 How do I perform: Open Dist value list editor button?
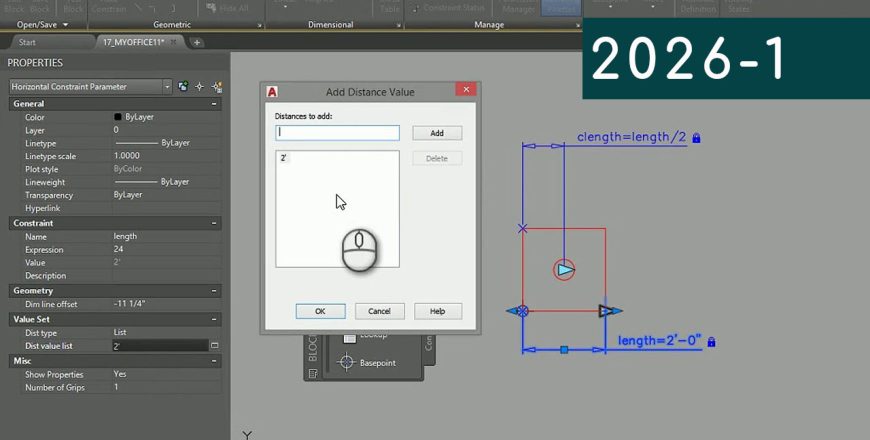click(214, 346)
